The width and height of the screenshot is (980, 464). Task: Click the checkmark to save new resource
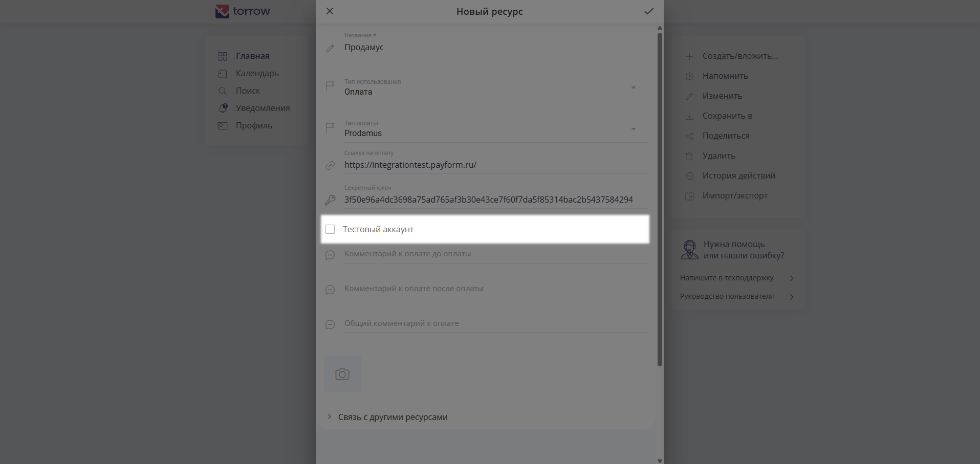point(649,11)
